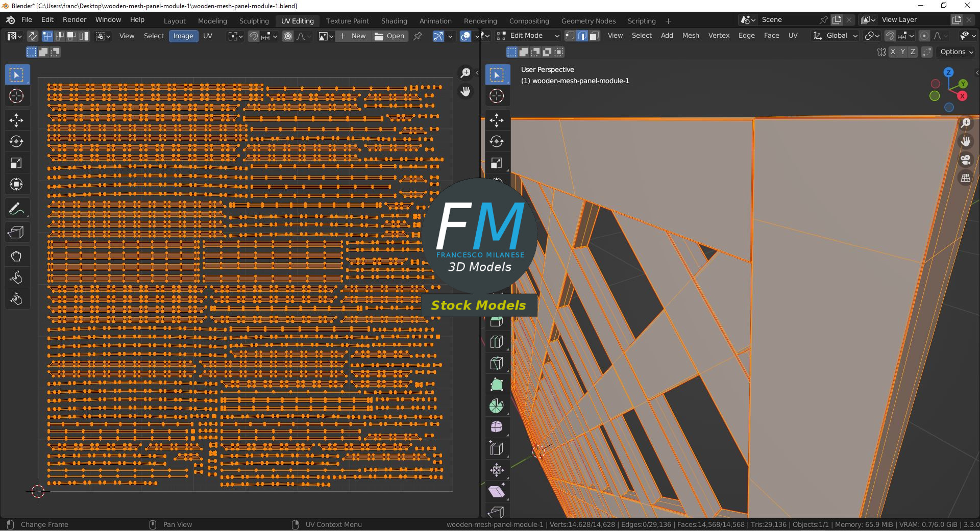
Task: Click the magnet snapping icon in the viewport header
Action: click(890, 36)
